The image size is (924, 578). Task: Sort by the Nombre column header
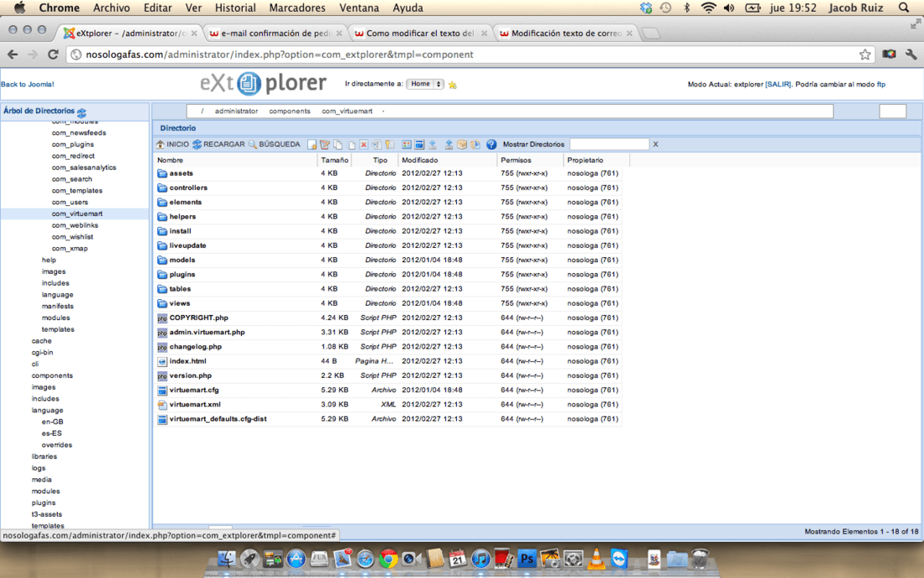(235, 160)
